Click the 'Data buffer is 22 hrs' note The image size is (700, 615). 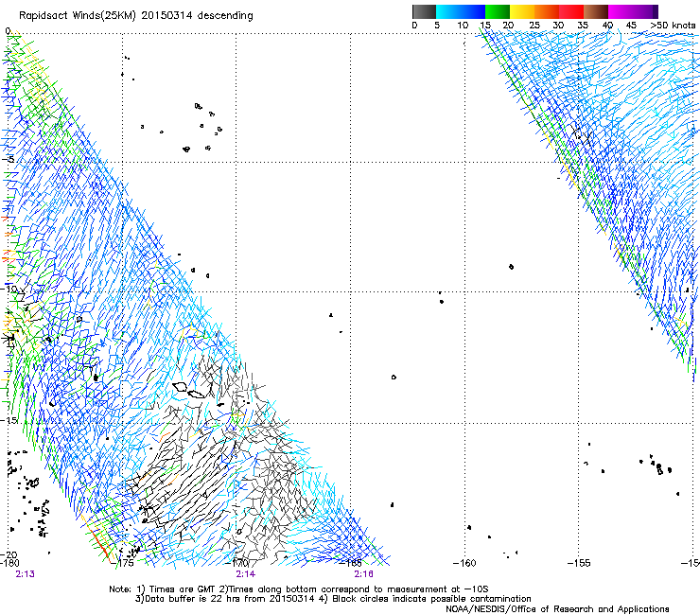click(333, 599)
